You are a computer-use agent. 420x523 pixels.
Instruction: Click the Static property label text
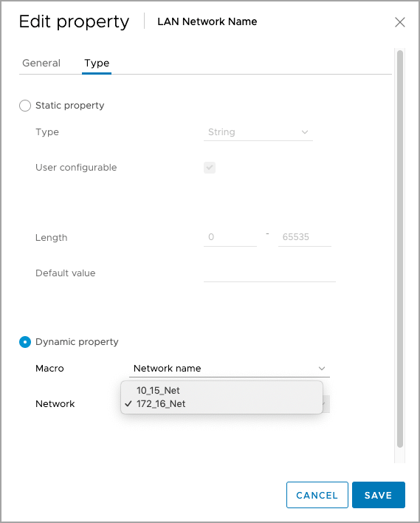(x=69, y=106)
